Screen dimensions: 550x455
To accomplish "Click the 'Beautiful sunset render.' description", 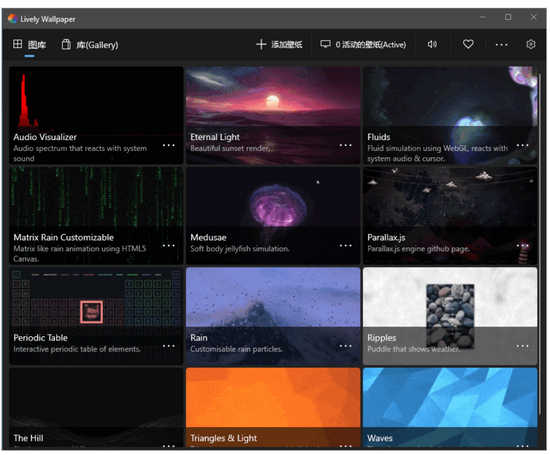I will click(x=230, y=148).
